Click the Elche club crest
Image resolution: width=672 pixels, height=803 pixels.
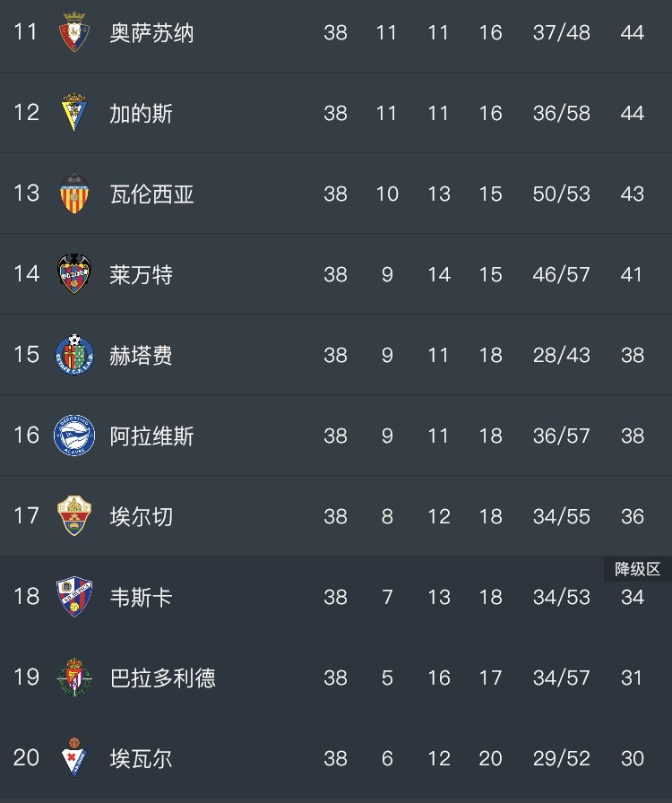74,516
